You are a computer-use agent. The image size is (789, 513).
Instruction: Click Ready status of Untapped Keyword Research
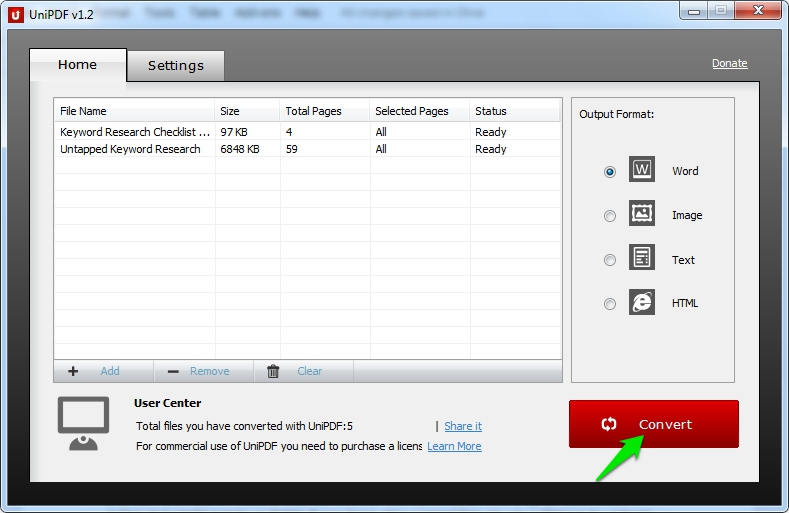point(491,149)
